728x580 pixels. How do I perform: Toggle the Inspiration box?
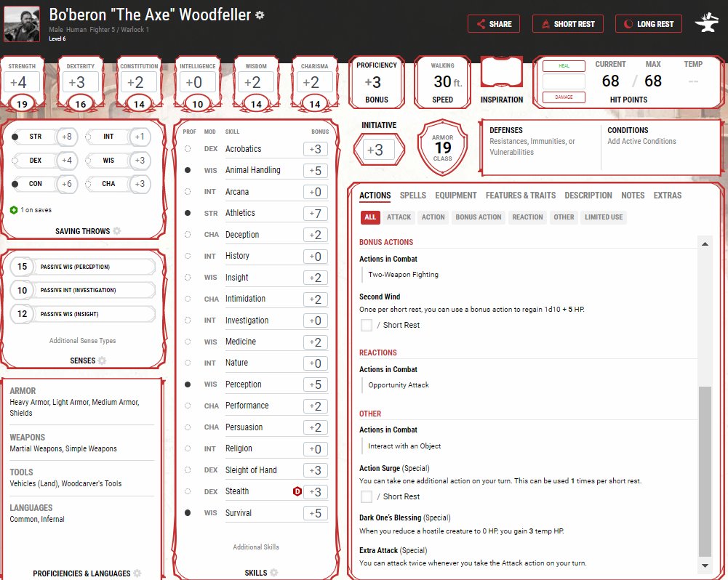[501, 73]
